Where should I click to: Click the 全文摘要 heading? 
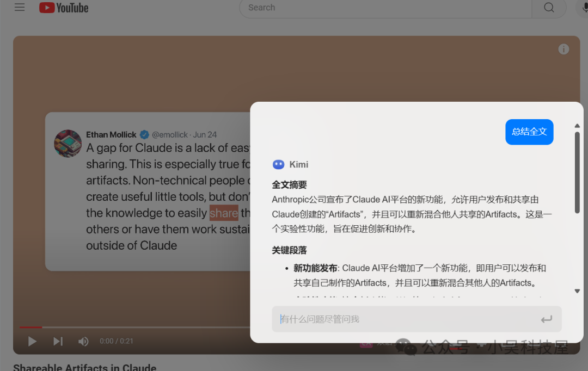click(289, 185)
